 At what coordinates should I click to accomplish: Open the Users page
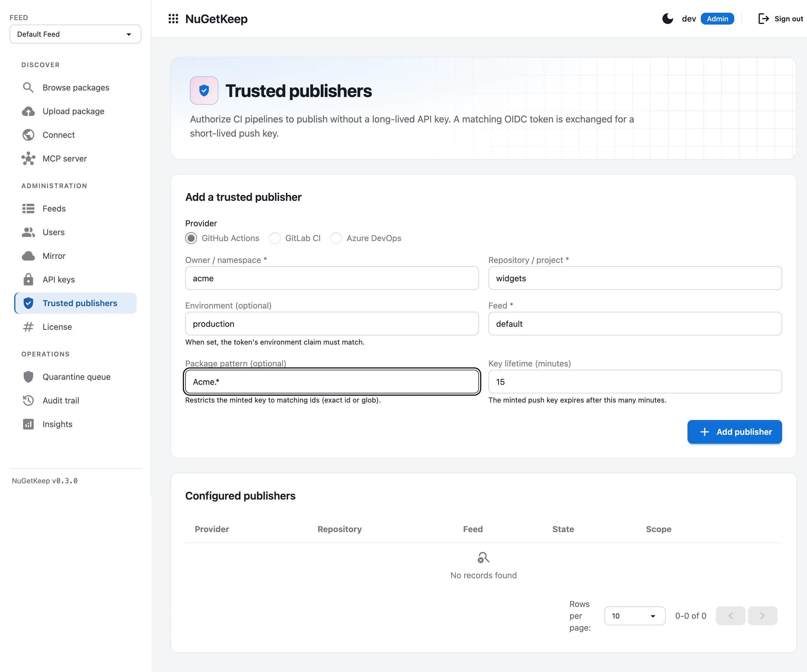(76, 232)
